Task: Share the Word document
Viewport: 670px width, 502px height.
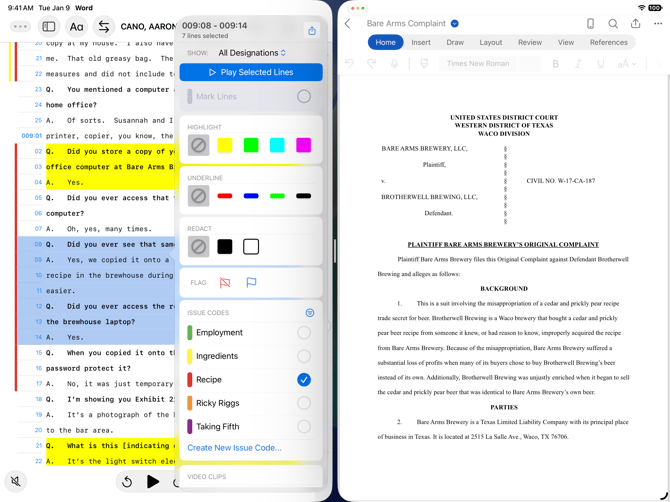Action: point(635,23)
